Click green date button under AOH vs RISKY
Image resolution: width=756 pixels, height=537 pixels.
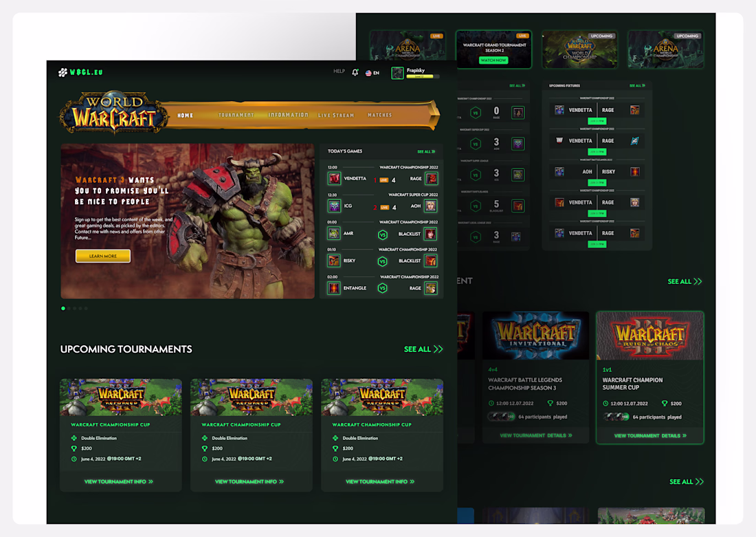pyautogui.click(x=597, y=183)
